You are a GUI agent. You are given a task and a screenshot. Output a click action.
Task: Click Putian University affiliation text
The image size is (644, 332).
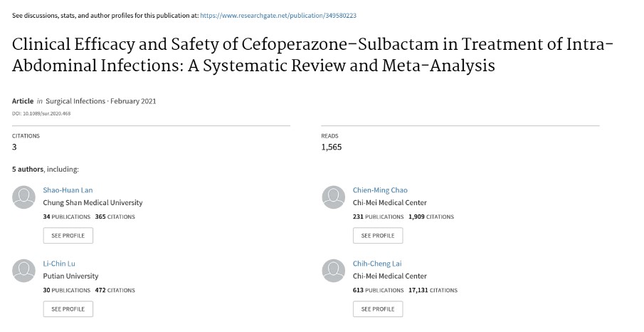coord(70,276)
